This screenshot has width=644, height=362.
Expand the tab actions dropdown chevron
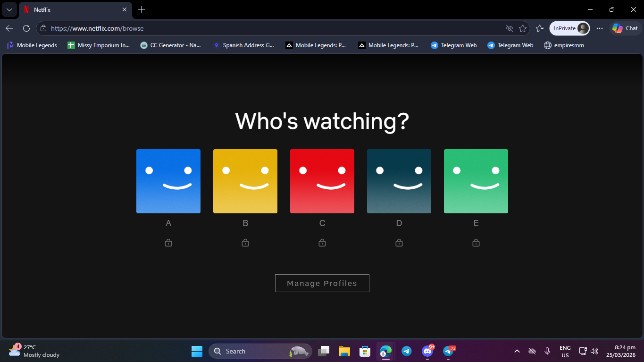click(x=9, y=9)
